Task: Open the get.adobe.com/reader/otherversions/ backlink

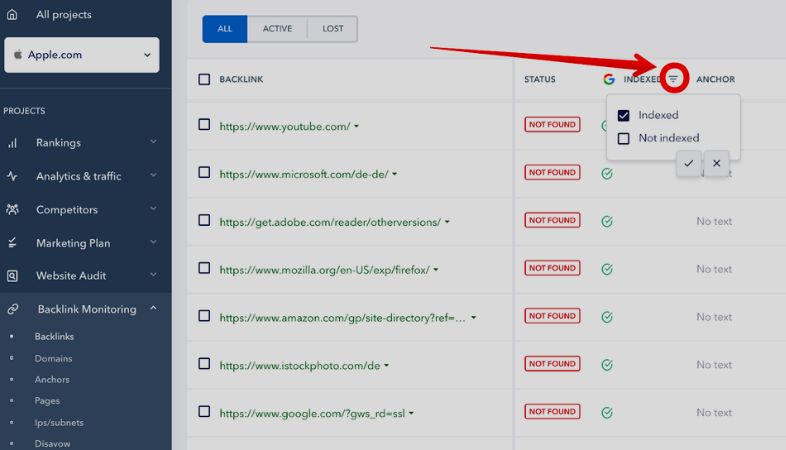Action: pos(330,222)
